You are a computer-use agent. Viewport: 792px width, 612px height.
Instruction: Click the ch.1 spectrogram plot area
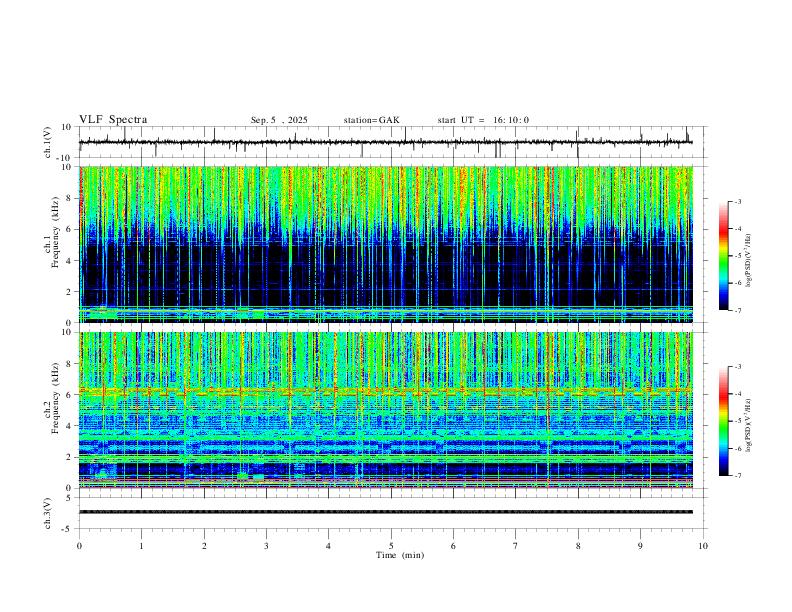point(386,244)
